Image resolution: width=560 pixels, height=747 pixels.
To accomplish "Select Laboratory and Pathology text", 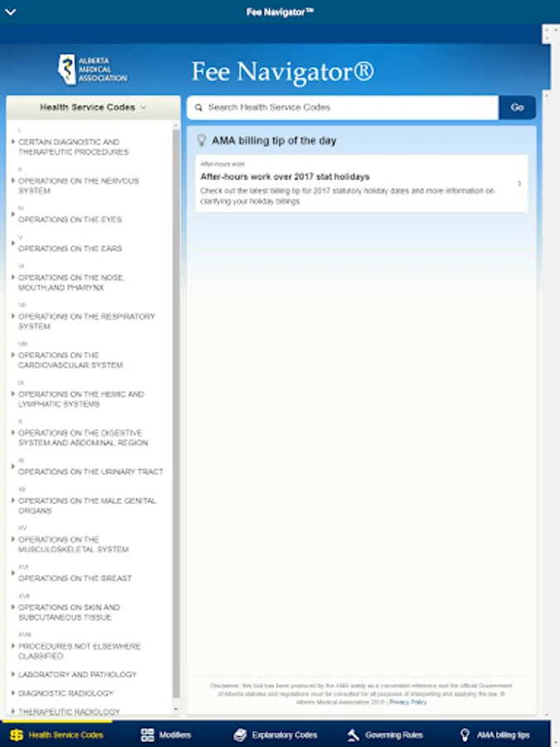I will [77, 675].
